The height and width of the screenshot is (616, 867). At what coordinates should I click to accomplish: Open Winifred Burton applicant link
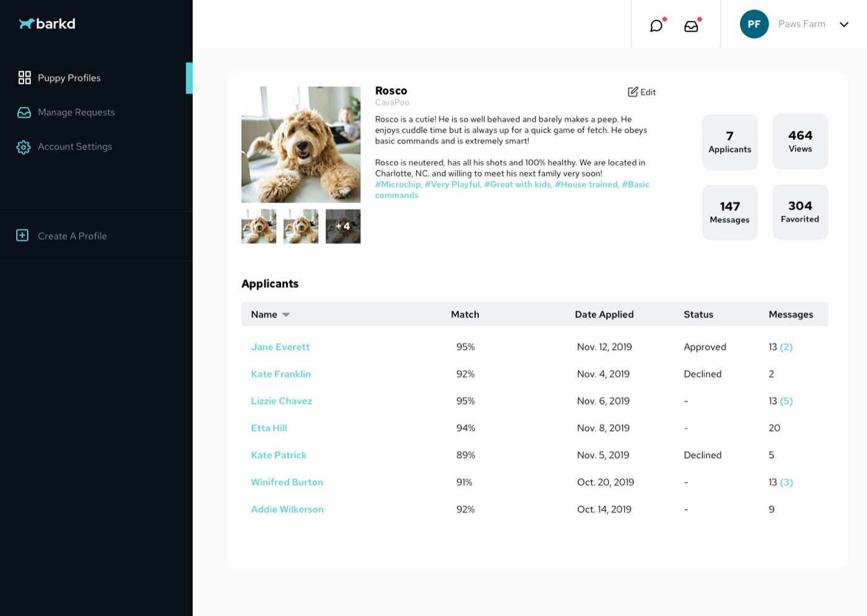(287, 482)
